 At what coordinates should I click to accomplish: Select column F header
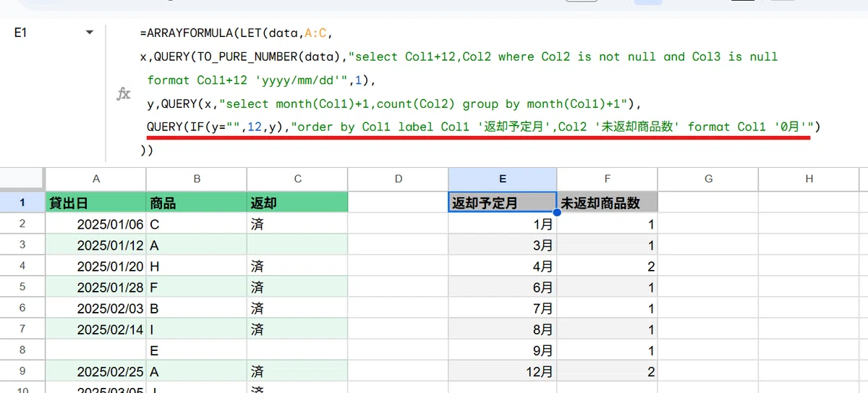pos(607,179)
